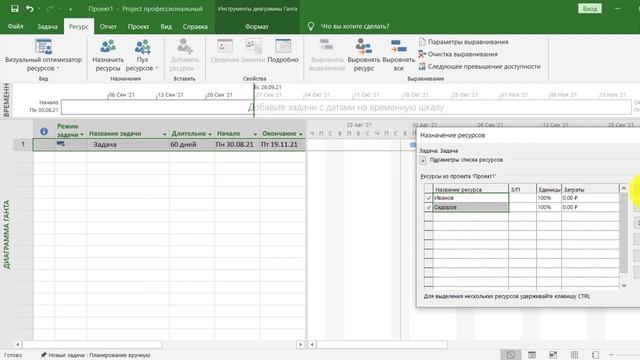The height and width of the screenshot is (360, 640).
Task: Open resource Information (Сведения)
Action: tap(224, 51)
